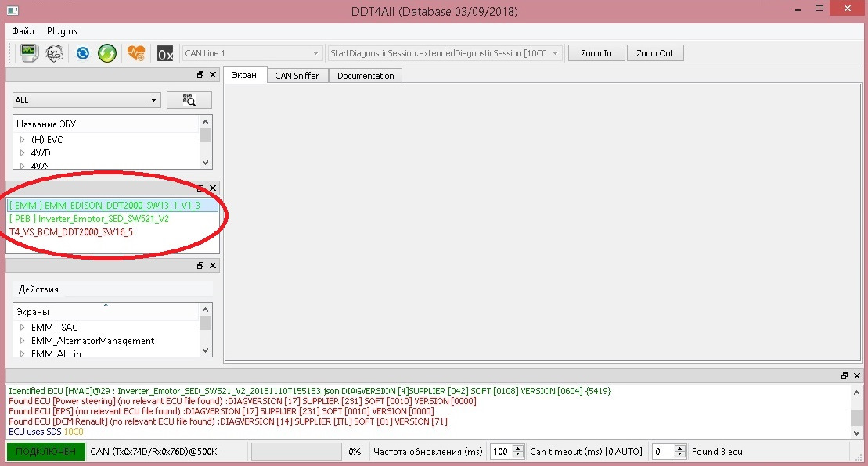Image resolution: width=868 pixels, height=466 pixels.
Task: Float the ECU name list panel
Action: 200,74
